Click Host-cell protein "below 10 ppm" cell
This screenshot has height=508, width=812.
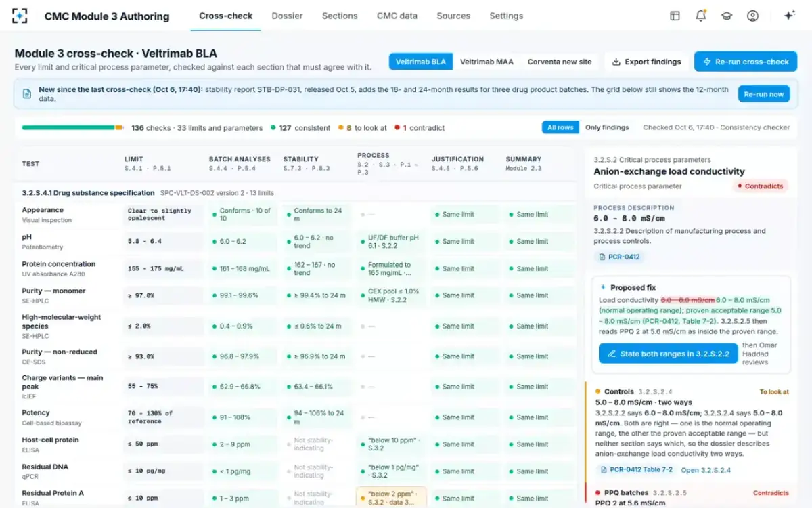click(392, 444)
